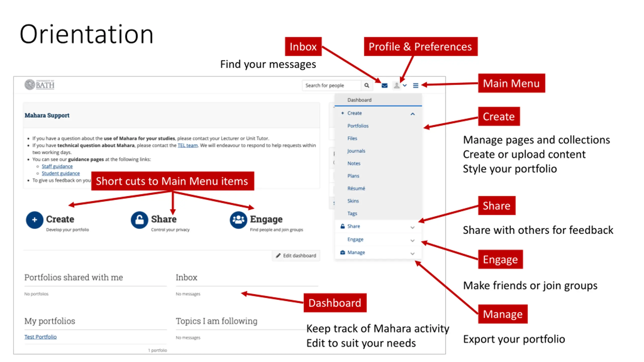The image size is (644, 362).
Task: Click 'Find people and join groups' caption
Action: [x=276, y=230]
